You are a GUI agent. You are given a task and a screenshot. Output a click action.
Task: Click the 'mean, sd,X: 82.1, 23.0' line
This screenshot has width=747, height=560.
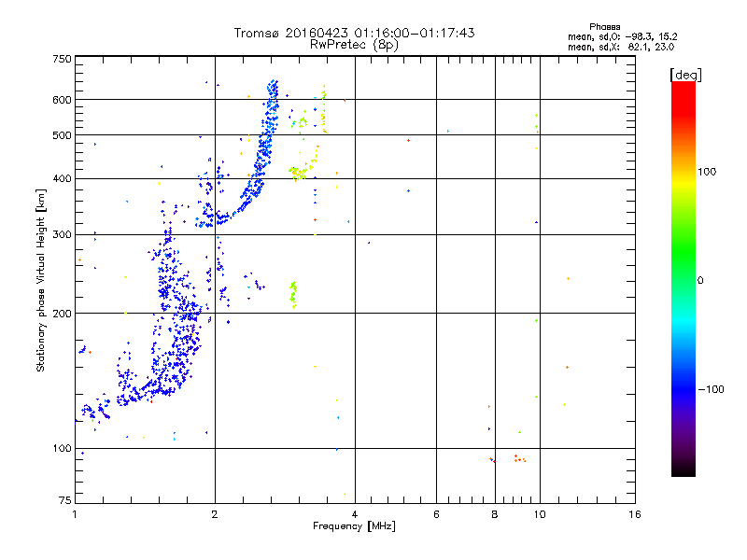coord(621,47)
